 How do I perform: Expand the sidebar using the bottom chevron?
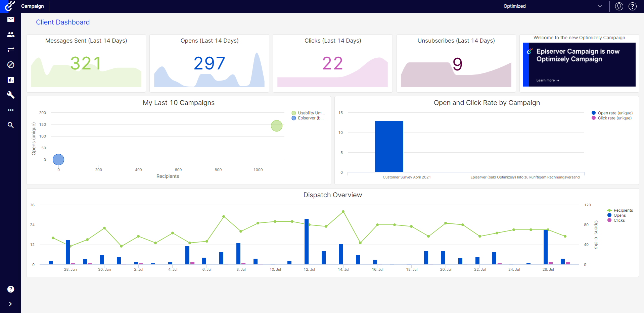(10, 304)
